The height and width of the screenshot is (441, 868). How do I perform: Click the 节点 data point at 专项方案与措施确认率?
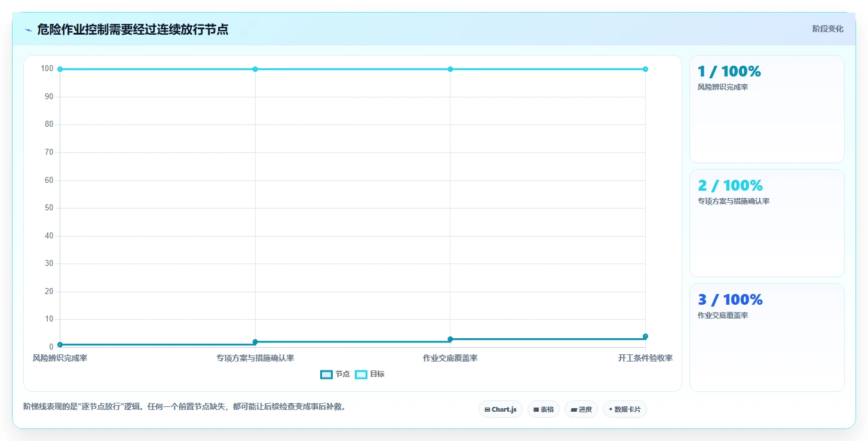[255, 342]
